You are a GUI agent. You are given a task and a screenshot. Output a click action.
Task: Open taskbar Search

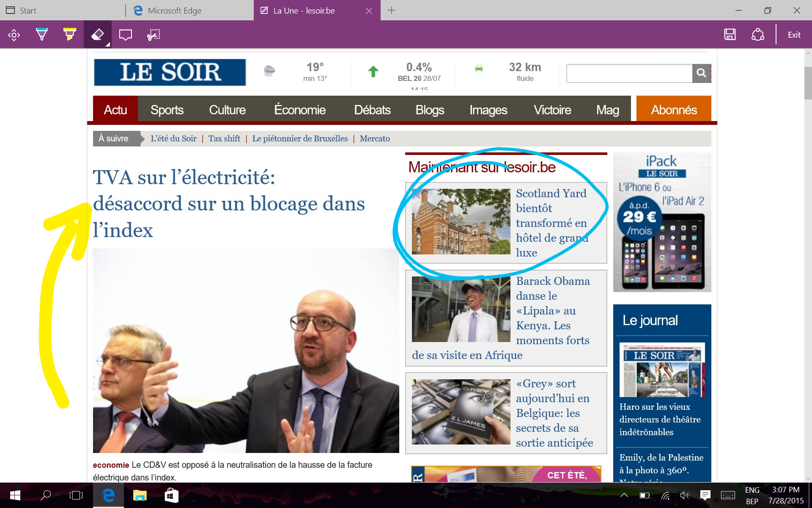[x=46, y=495]
